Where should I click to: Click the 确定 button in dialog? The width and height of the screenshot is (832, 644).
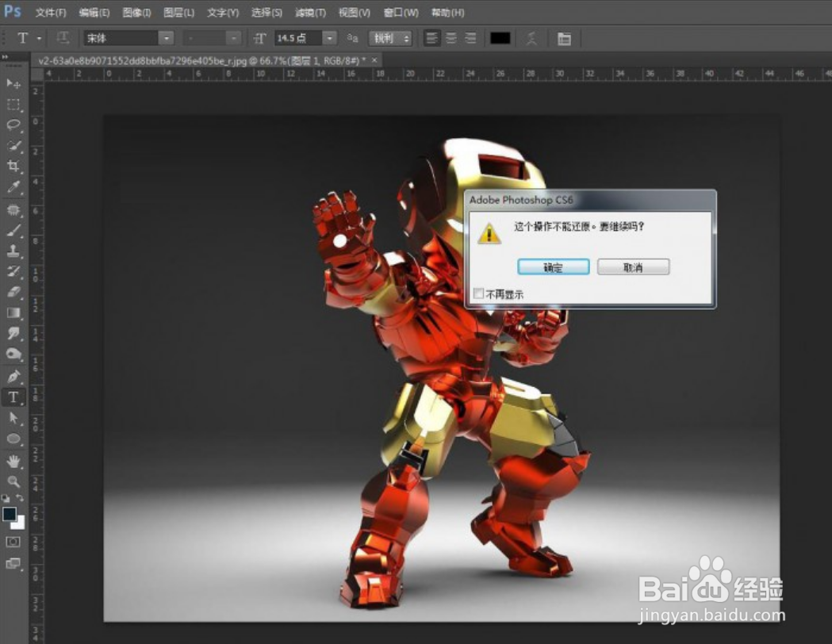click(x=553, y=266)
